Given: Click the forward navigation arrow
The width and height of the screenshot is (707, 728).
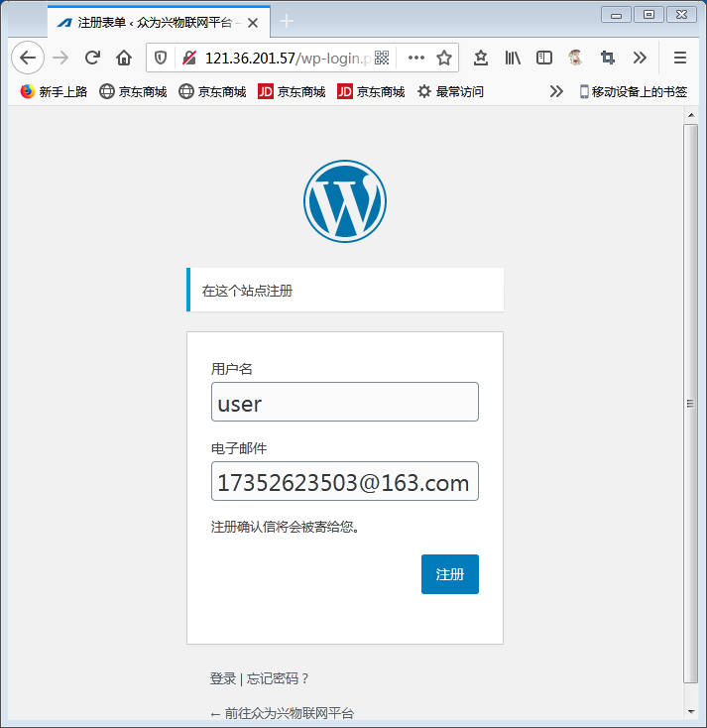Looking at the screenshot, I should (60, 58).
